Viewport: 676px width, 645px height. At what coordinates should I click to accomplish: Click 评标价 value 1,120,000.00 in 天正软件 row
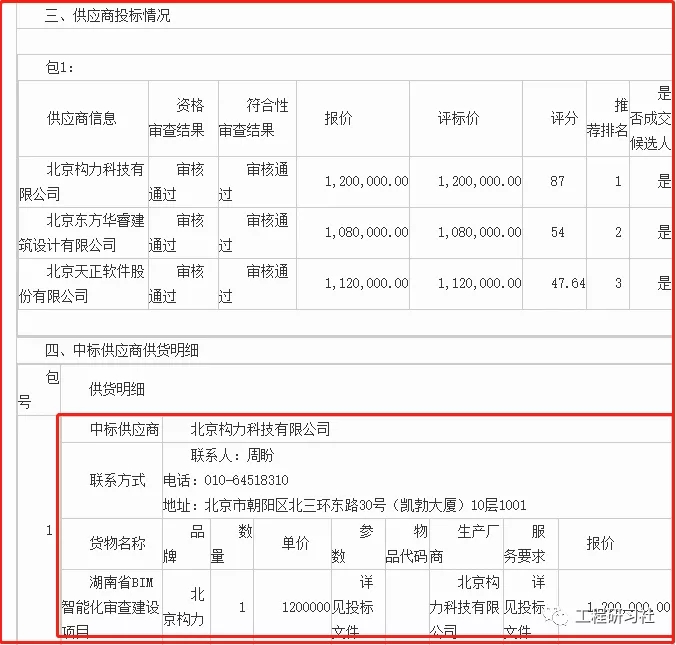pyautogui.click(x=479, y=284)
